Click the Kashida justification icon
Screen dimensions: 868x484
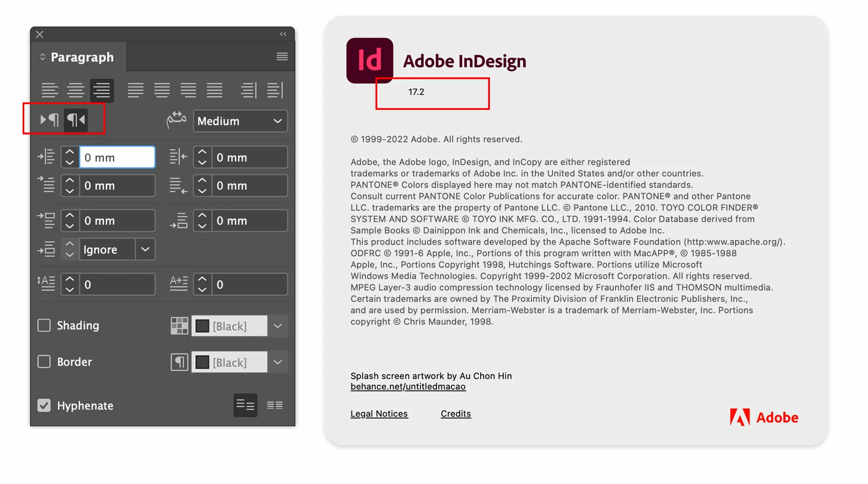176,120
